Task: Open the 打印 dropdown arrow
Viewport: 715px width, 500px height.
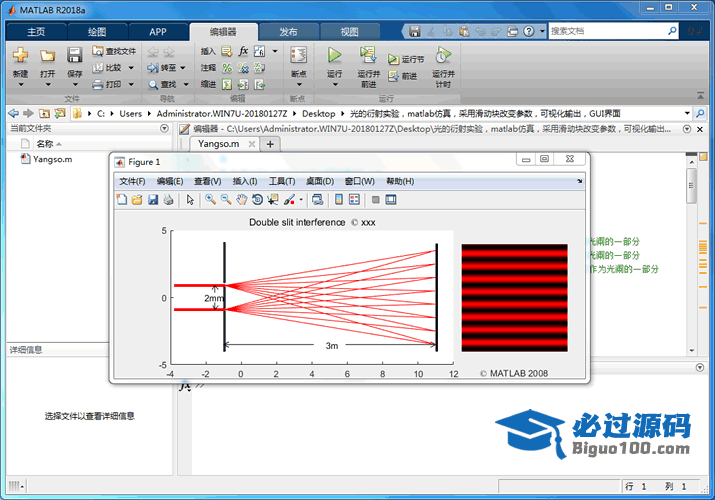Action: tap(131, 84)
